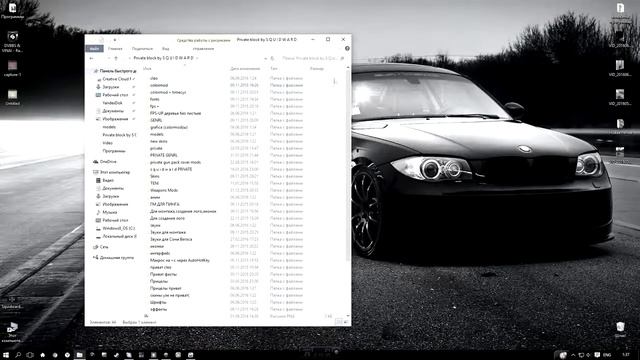Click the folder search box
The height and width of the screenshot is (360, 640).
click(313, 58)
